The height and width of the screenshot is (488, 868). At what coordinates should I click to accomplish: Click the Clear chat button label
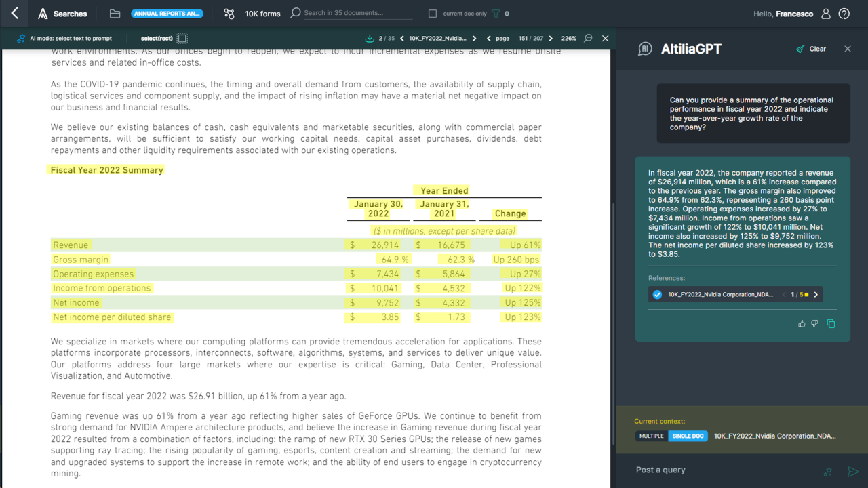[818, 49]
